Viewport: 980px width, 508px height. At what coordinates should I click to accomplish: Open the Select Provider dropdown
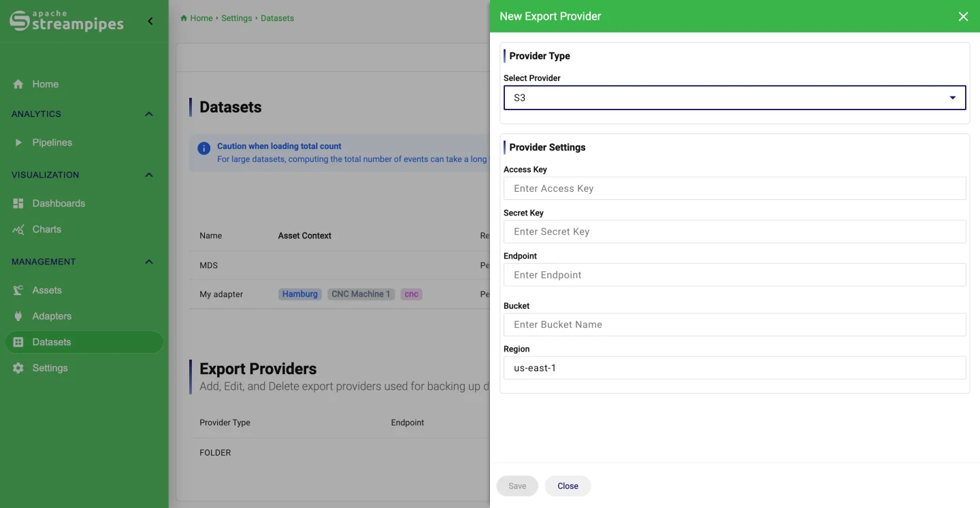734,98
